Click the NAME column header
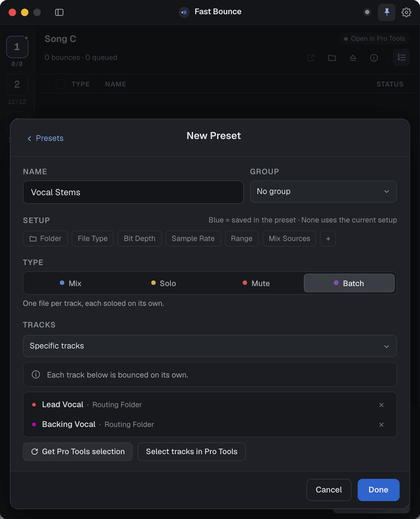This screenshot has width=420, height=519. 115,84
